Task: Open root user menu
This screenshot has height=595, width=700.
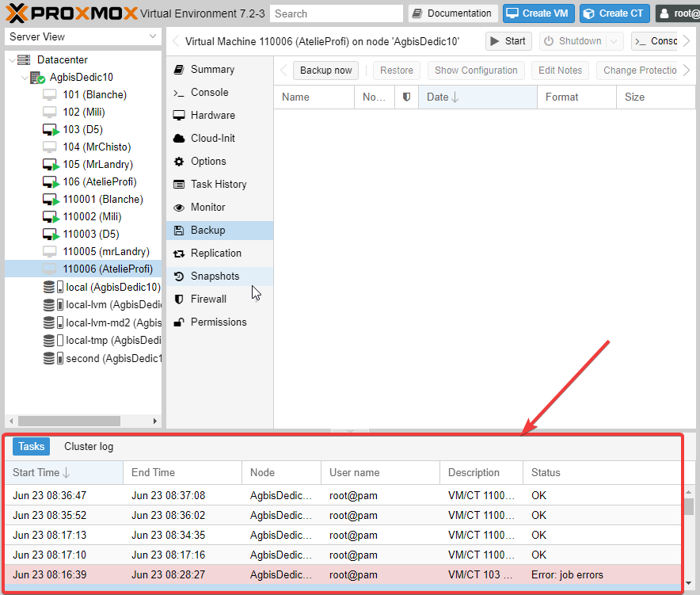Action: tap(678, 13)
